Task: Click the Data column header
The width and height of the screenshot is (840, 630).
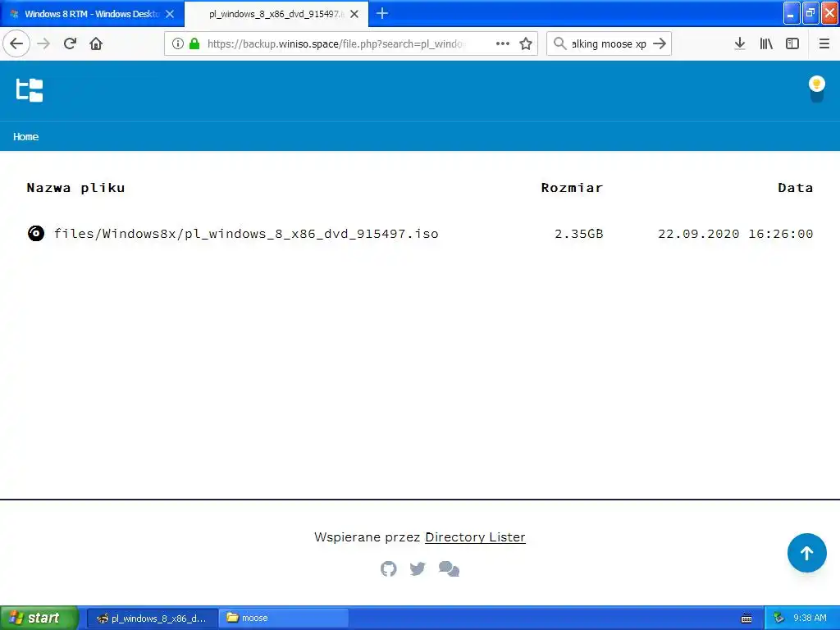Action: (x=796, y=188)
